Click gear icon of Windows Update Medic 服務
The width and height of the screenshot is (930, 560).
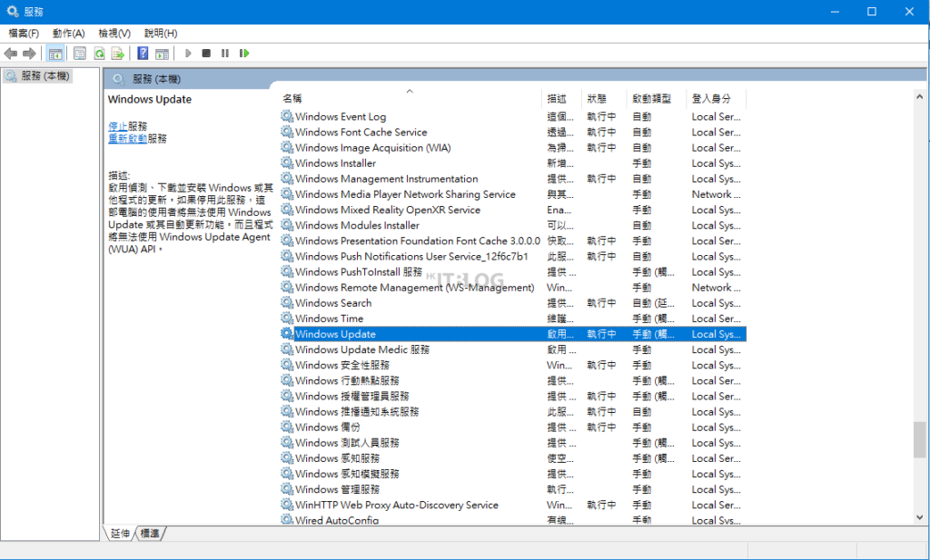(x=287, y=349)
